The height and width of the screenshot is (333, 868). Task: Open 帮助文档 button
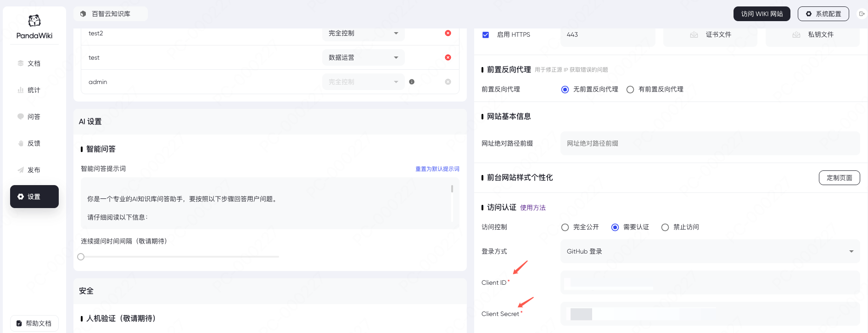click(x=34, y=323)
